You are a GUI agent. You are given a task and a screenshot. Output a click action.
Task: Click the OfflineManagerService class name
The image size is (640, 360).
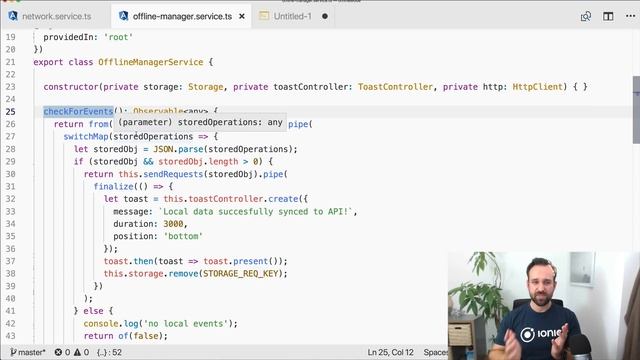tap(151, 62)
